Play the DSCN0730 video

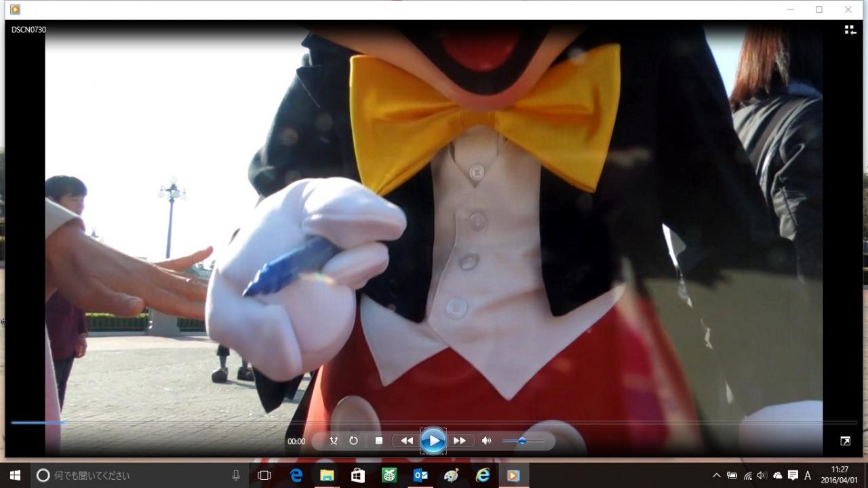pos(433,441)
